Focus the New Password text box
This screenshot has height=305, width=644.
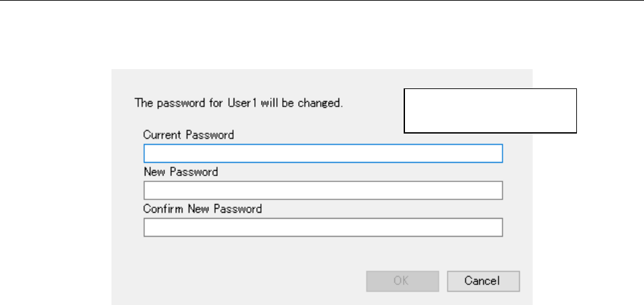click(x=323, y=191)
